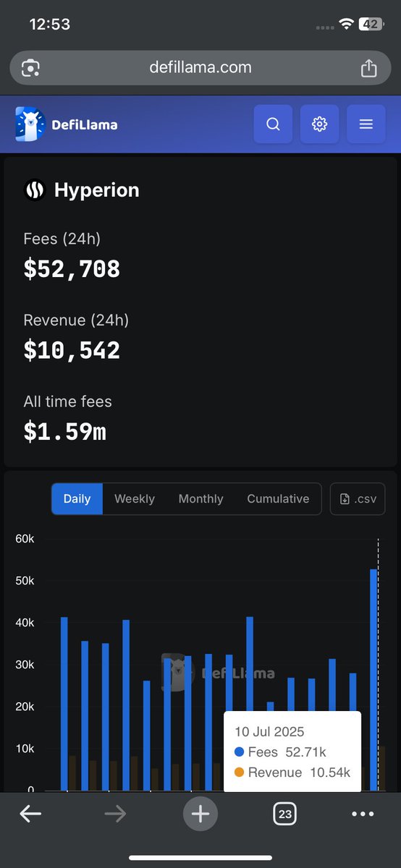
Task: Click the 10 Jul 2025 tooltip date
Action: 269,731
